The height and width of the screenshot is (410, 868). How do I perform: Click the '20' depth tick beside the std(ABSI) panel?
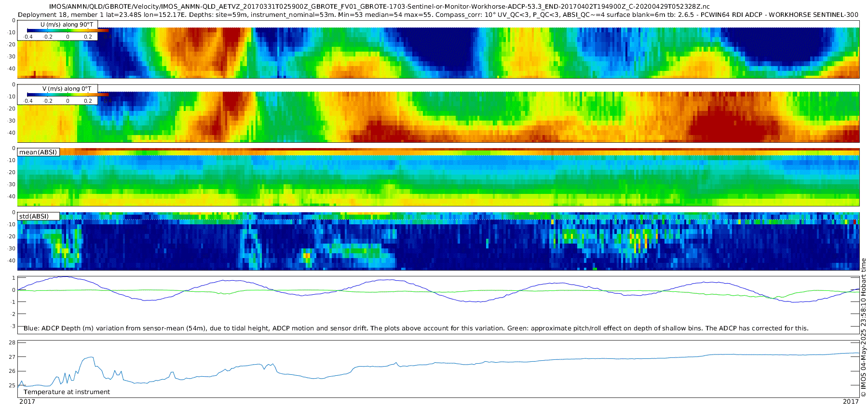12,237
